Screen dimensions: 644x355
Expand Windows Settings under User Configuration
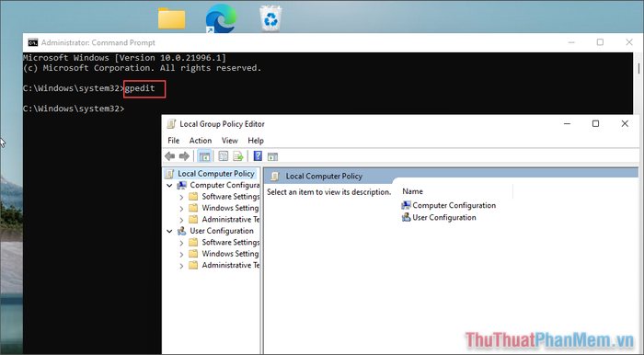(x=181, y=255)
